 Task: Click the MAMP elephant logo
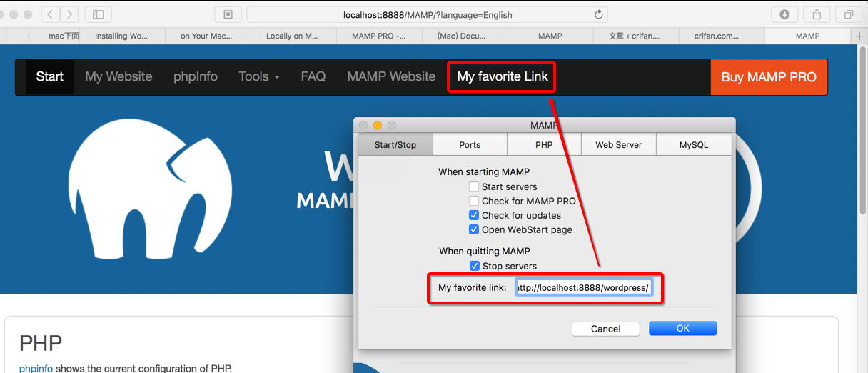pos(150,188)
